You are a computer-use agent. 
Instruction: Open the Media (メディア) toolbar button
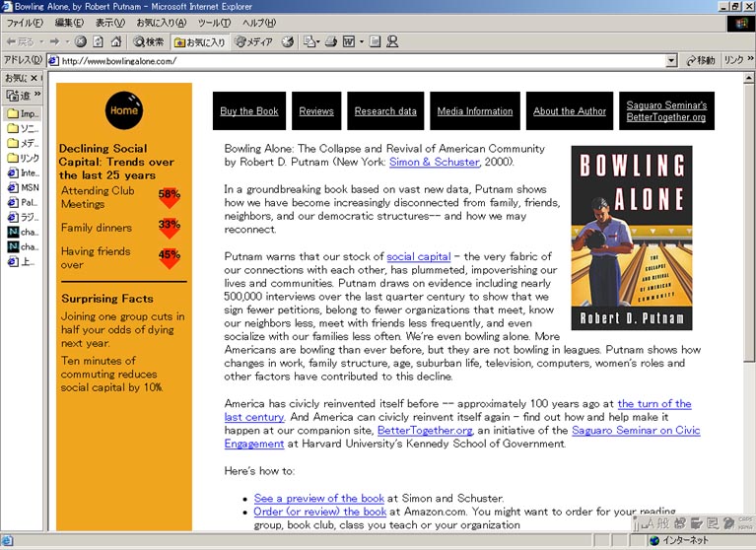click(253, 42)
